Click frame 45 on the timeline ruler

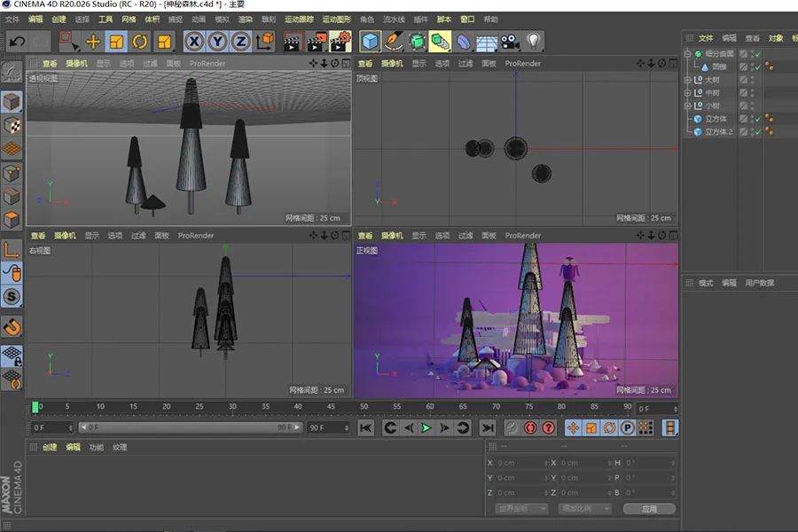pyautogui.click(x=331, y=407)
